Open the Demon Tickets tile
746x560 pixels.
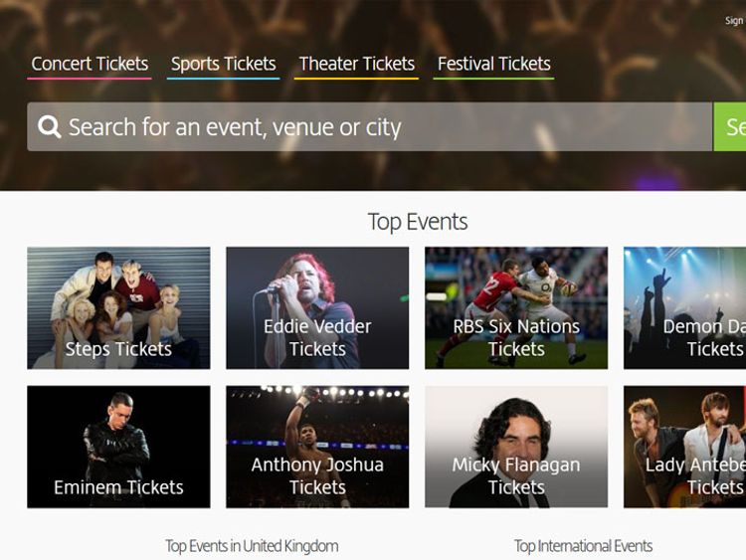point(684,307)
